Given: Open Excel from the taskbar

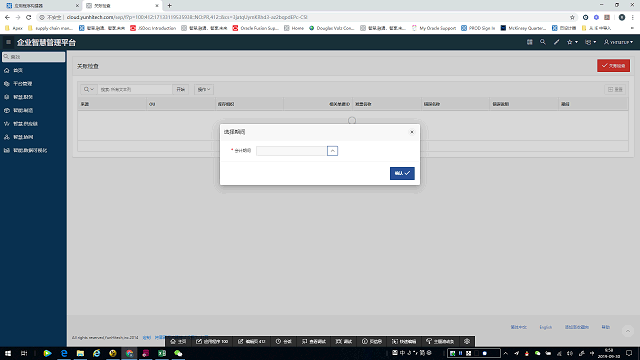Looking at the screenshot, I should (162, 353).
